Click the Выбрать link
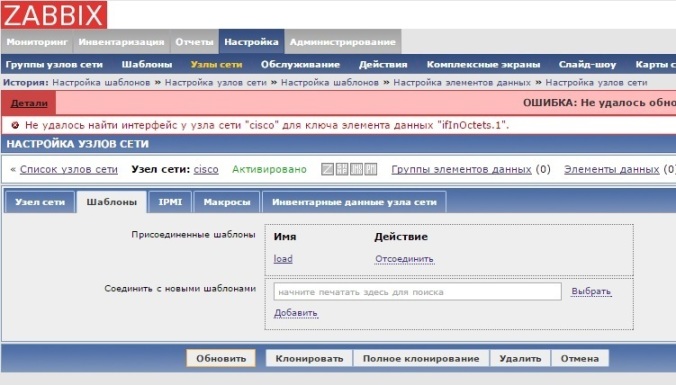Viewport: 676px width, 385px height. click(x=591, y=291)
